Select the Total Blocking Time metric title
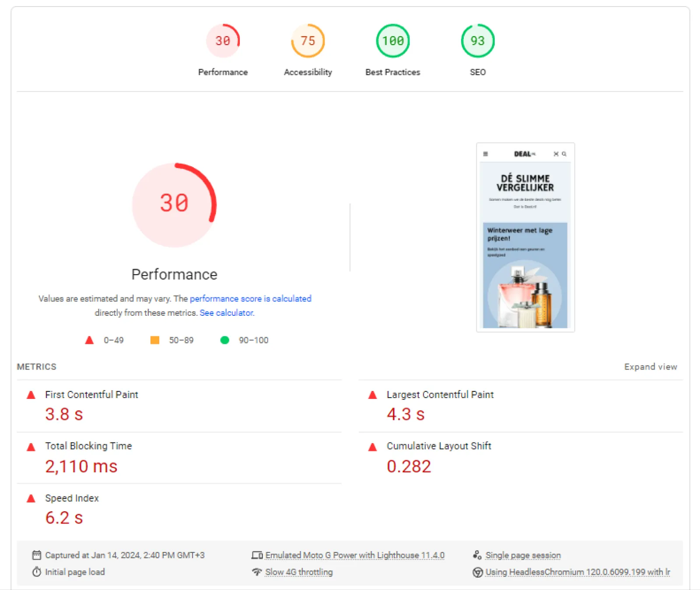This screenshot has width=700, height=590. click(x=88, y=446)
